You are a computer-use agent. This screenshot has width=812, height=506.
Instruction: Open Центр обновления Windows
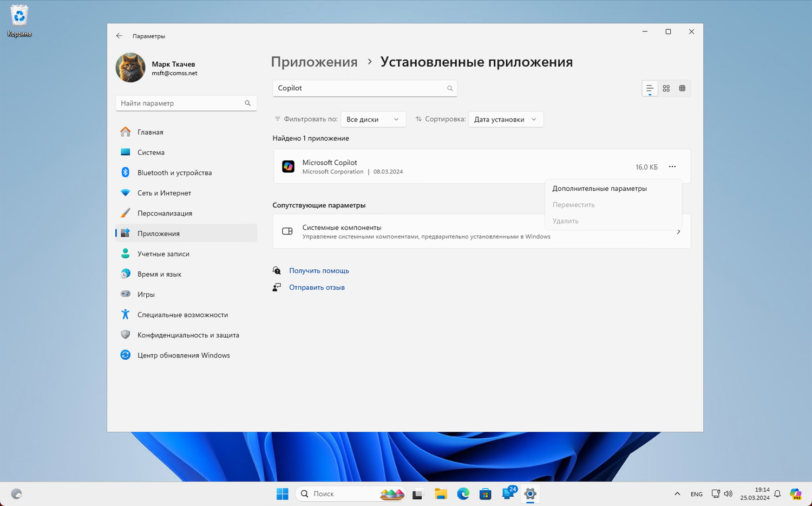[x=186, y=355]
